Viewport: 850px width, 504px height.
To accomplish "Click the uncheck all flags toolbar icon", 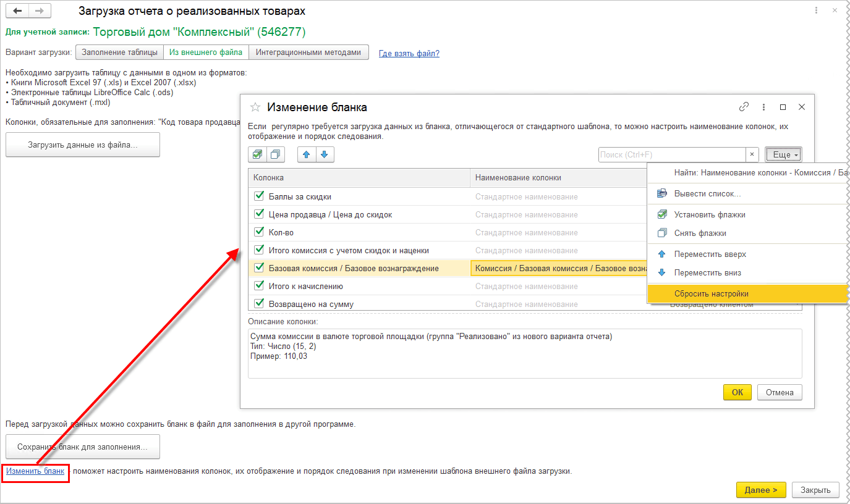I will pyautogui.click(x=276, y=154).
